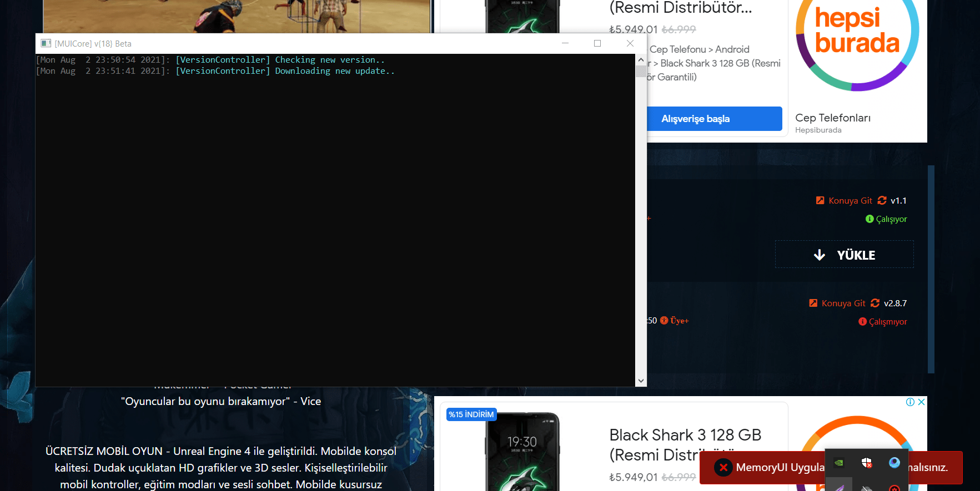Viewport: 980px width, 491px height.
Task: Click the 'Çalışıyor' status label
Action: pos(891,219)
